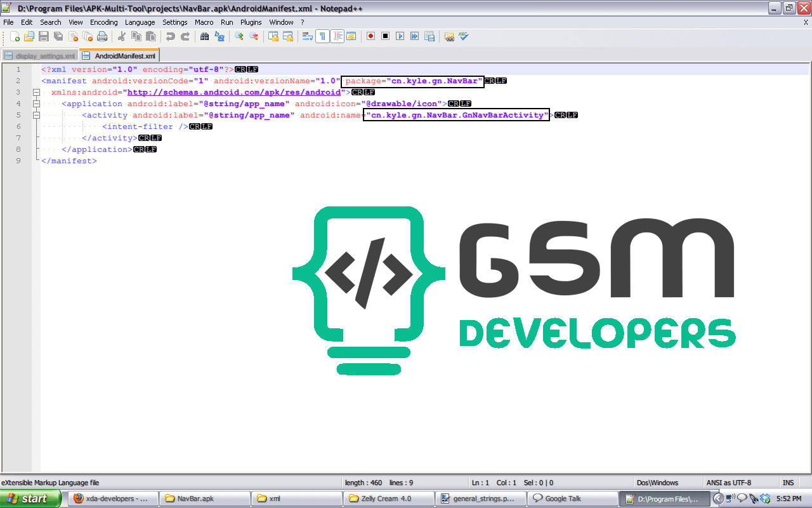Image resolution: width=812 pixels, height=508 pixels.
Task: Open Find using the binoculars icon
Action: (204, 36)
